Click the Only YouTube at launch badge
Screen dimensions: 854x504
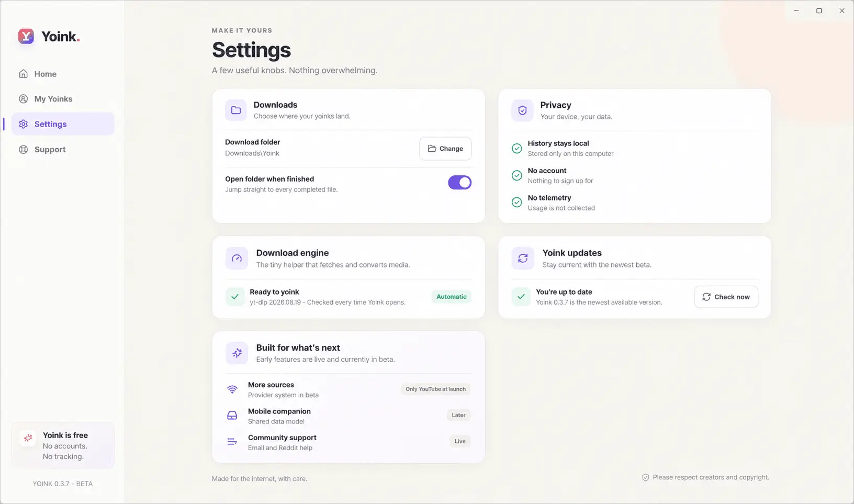coord(435,389)
